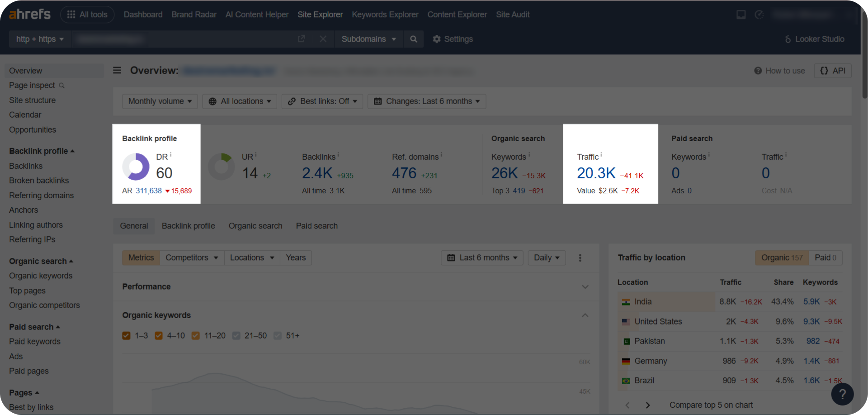Open the site in a new tab icon
868x415 pixels.
[x=302, y=39]
